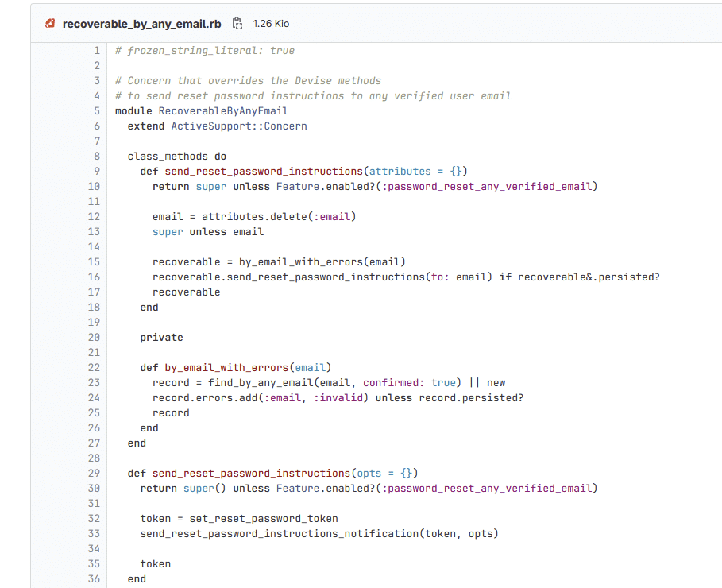This screenshot has width=722, height=588.
Task: Click 'record.errors.add(:email, :invalid)' code
Action: coord(261,397)
